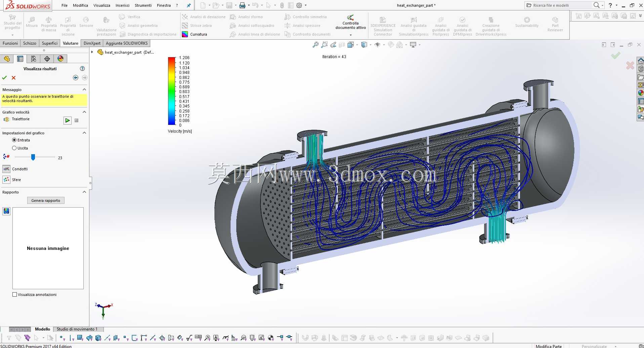The height and width of the screenshot is (348, 644).
Task: Open the PropertyManager tab icon
Action: pyautogui.click(x=20, y=59)
